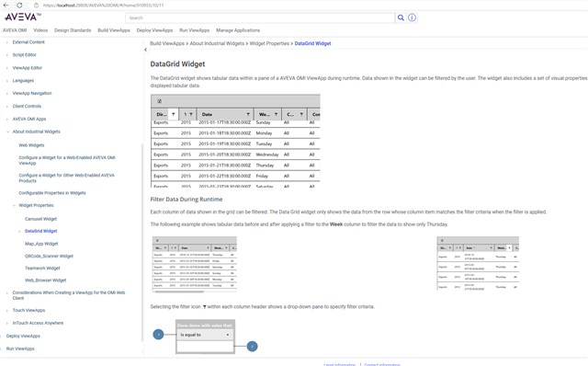Expand the External Content tree node
This screenshot has height=366, width=588.
7,42
